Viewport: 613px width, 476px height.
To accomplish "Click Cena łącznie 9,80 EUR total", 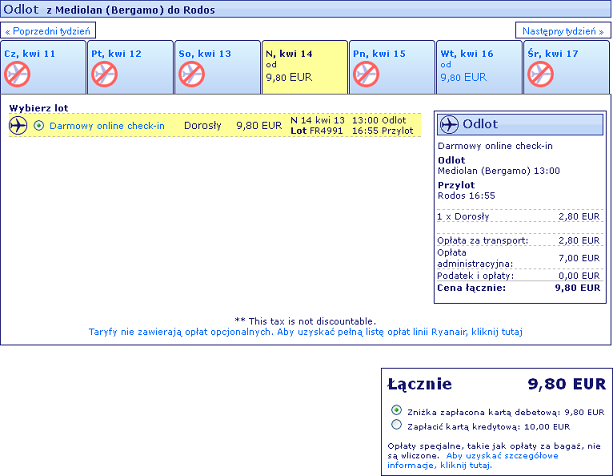I will pyautogui.click(x=519, y=288).
